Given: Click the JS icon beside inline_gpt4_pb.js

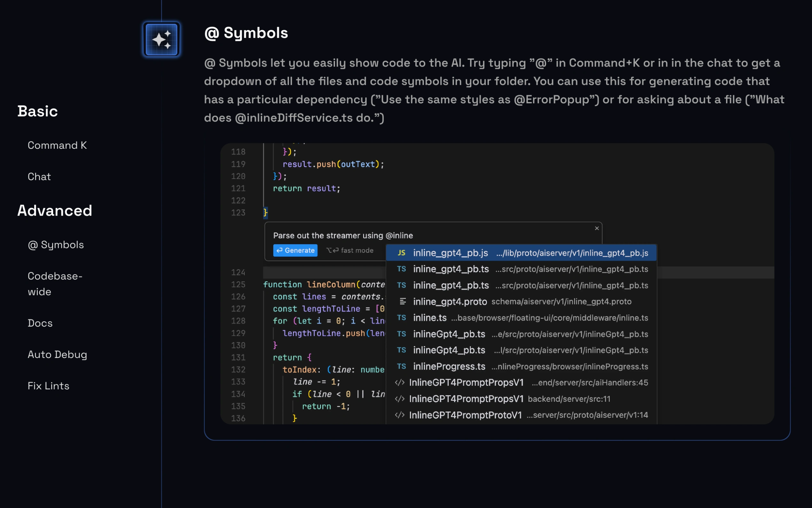Looking at the screenshot, I should tap(402, 253).
